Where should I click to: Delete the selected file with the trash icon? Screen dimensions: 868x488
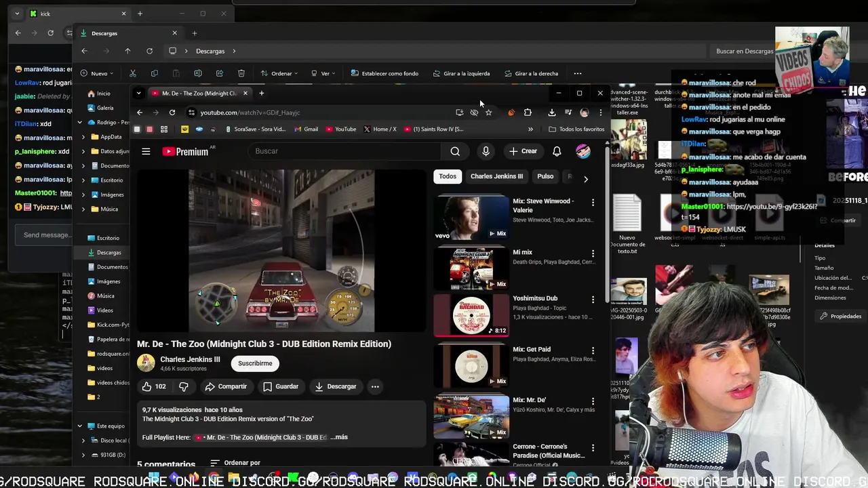click(x=241, y=73)
